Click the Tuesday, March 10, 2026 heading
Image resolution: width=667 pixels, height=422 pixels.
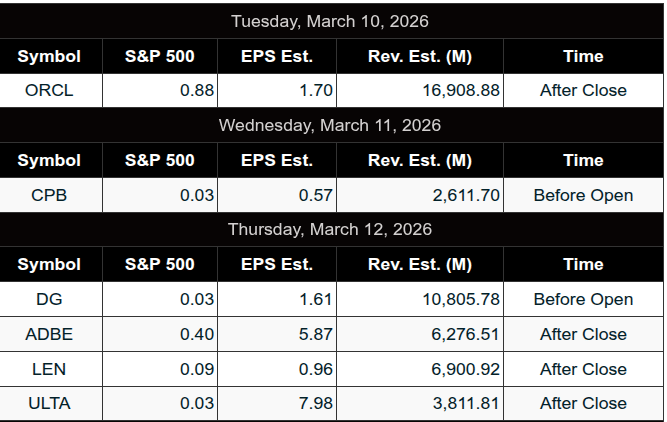331,21
